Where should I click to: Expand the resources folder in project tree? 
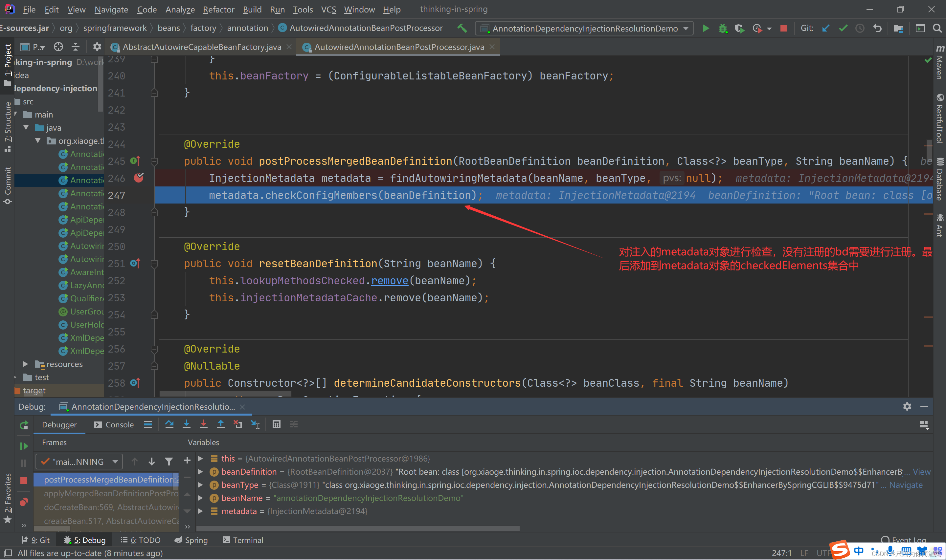coord(25,364)
